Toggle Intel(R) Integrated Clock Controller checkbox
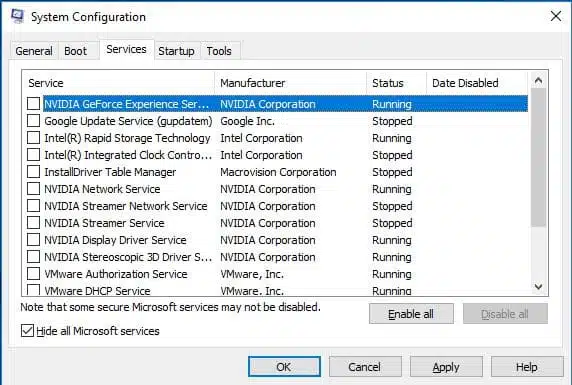 (33, 155)
